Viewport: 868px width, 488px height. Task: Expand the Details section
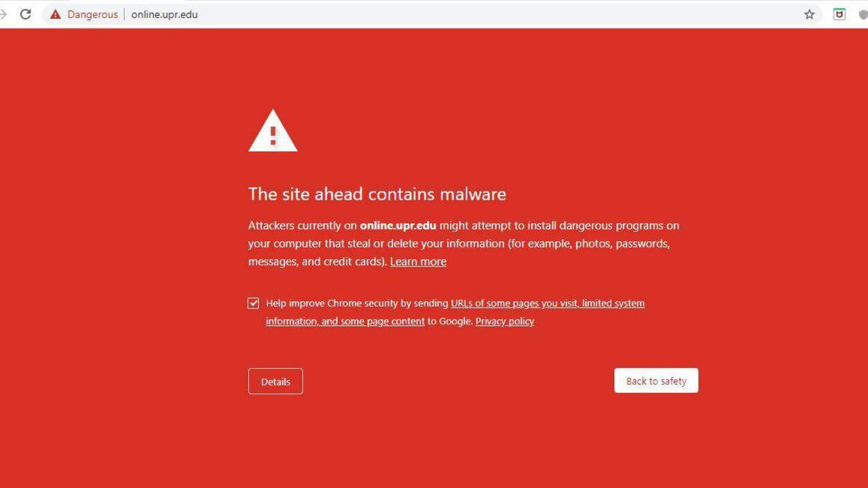(x=275, y=381)
